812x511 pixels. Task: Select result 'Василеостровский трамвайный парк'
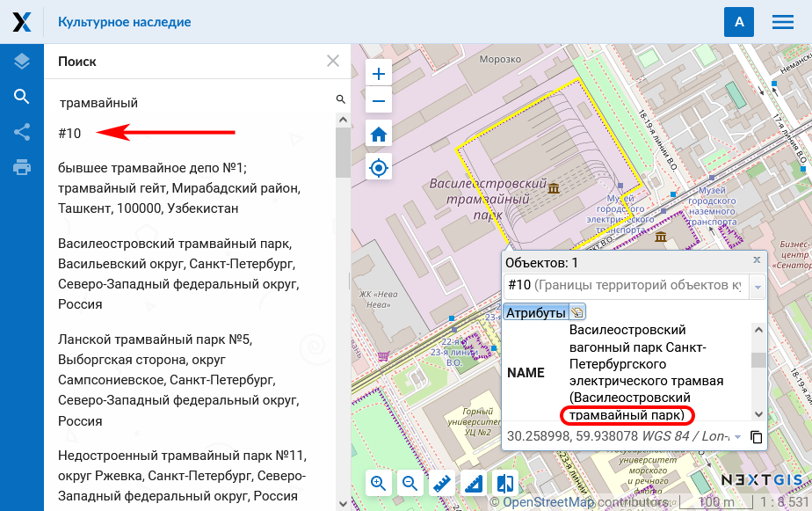click(x=178, y=274)
